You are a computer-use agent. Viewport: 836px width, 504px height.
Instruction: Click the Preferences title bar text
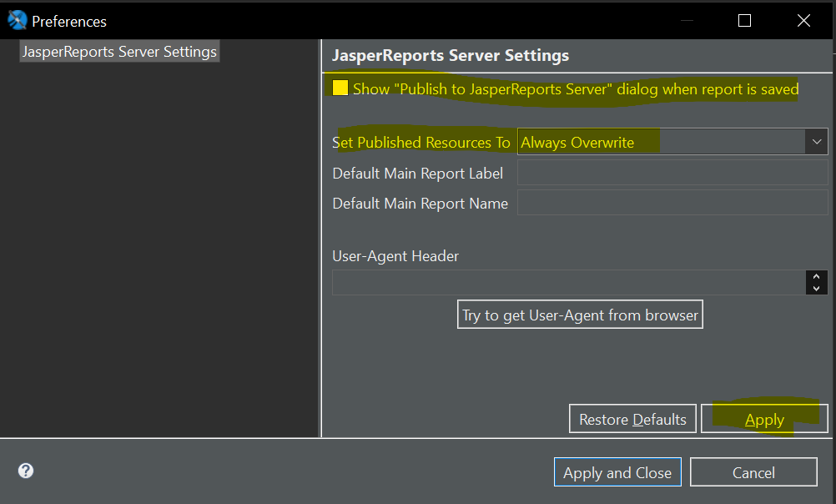point(69,21)
